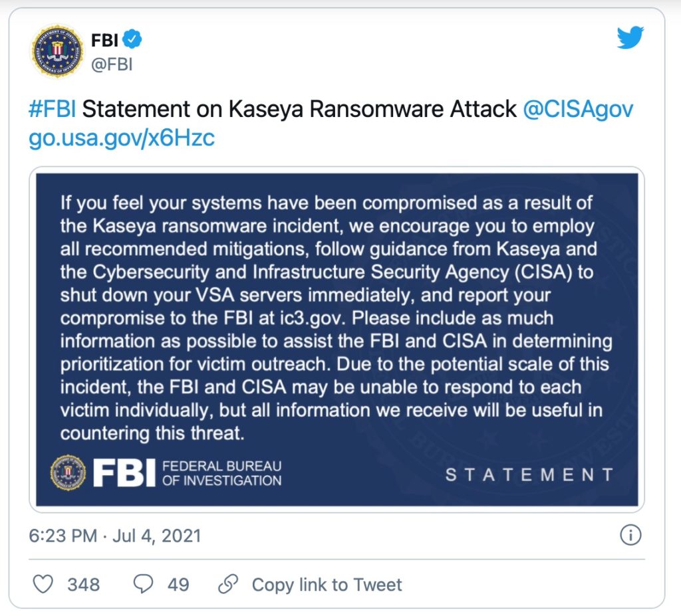Click the @FBI handle
This screenshot has width=681, height=616.
pos(112,65)
